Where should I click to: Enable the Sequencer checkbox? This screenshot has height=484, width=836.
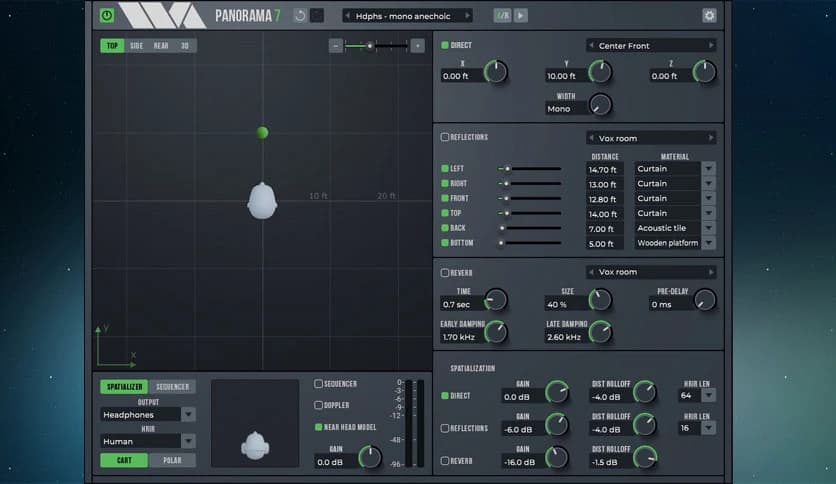click(318, 384)
